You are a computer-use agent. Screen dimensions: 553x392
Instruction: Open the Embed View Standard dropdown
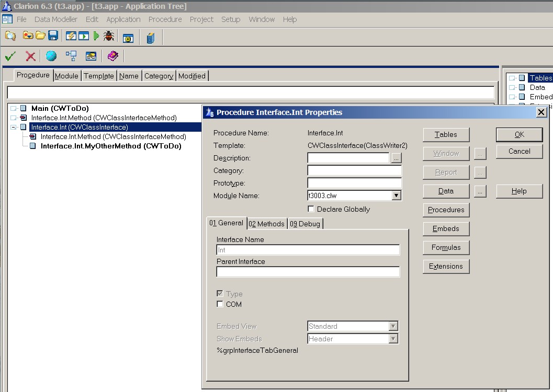[x=393, y=326]
